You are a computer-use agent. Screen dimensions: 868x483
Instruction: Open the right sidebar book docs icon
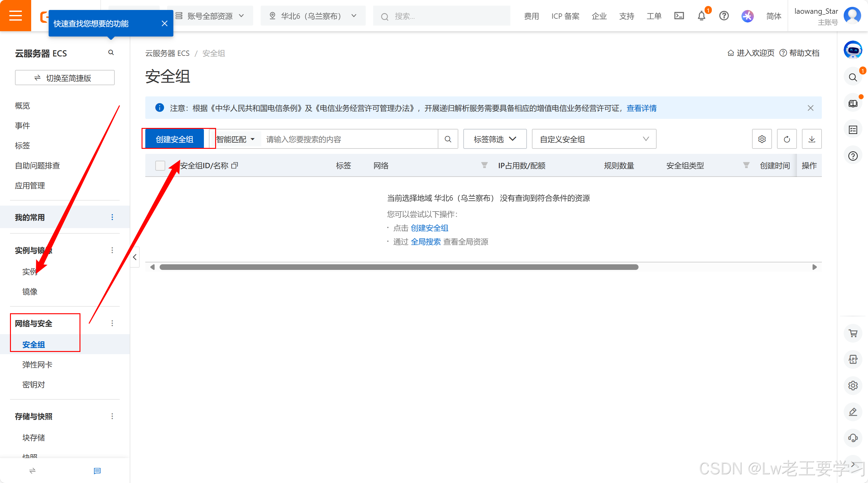pos(853,103)
